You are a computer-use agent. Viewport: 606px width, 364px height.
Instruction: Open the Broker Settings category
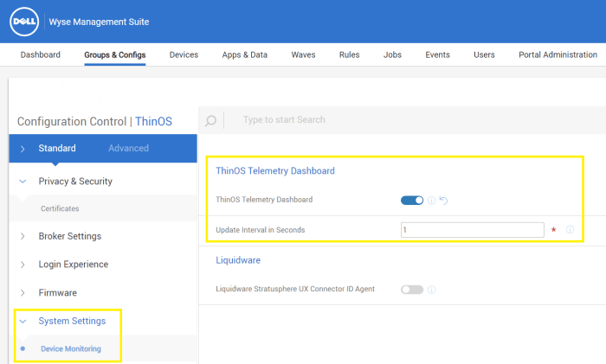[x=70, y=236]
